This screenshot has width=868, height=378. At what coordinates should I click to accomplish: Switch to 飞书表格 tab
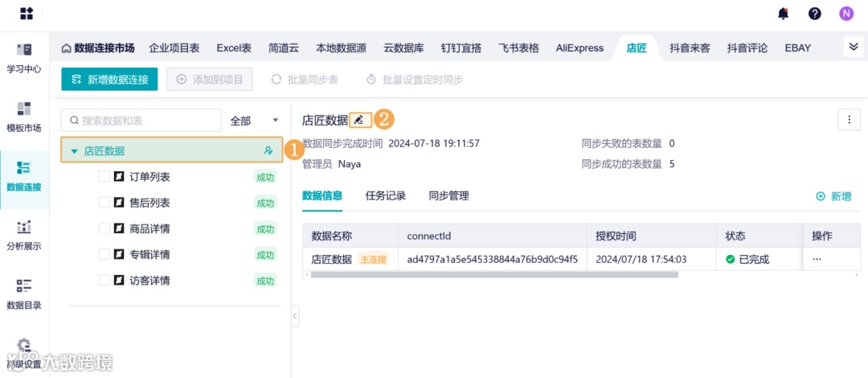(x=518, y=48)
